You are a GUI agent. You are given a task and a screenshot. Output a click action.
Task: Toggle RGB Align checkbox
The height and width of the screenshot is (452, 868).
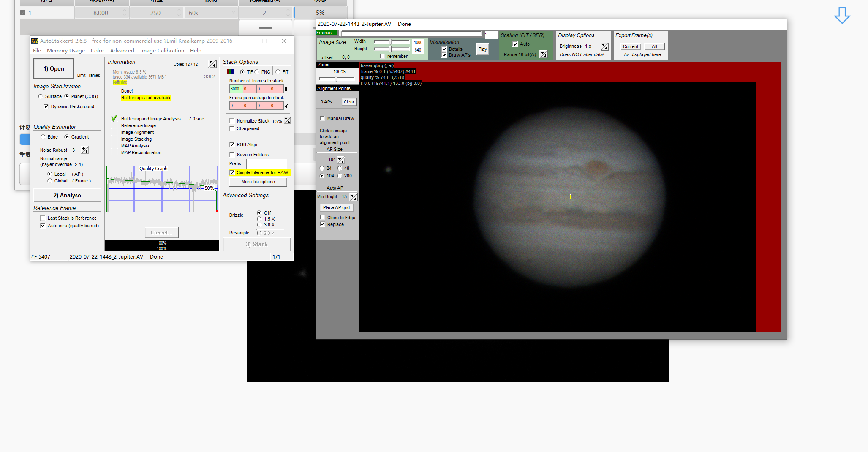[x=232, y=144]
